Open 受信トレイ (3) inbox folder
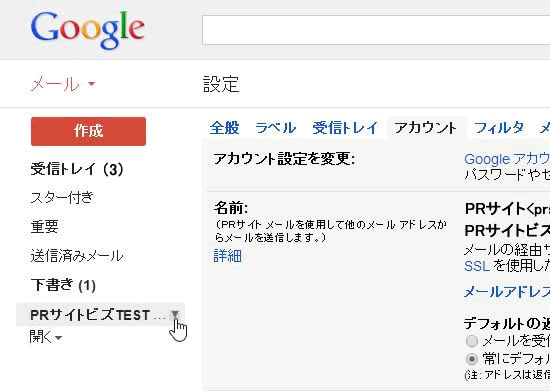This screenshot has height=391, width=550. [77, 169]
